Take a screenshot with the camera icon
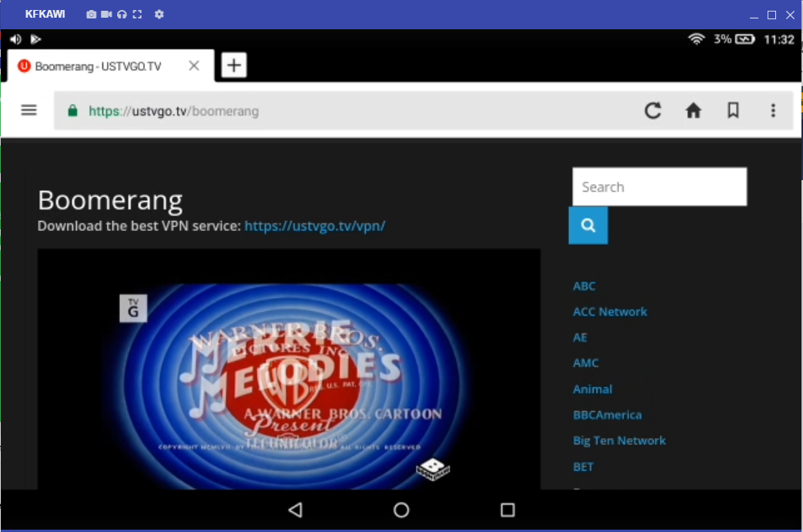Screen dimensions: 803x532 pos(92,14)
